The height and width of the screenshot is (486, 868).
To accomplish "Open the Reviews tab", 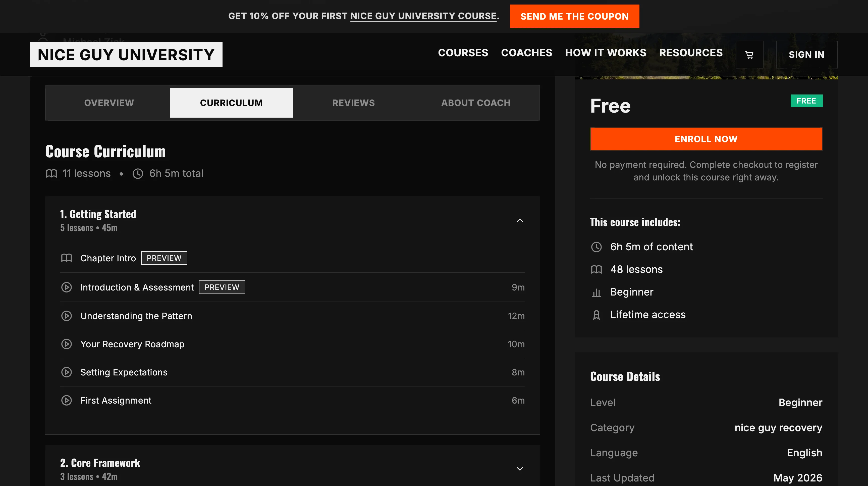I will (353, 103).
